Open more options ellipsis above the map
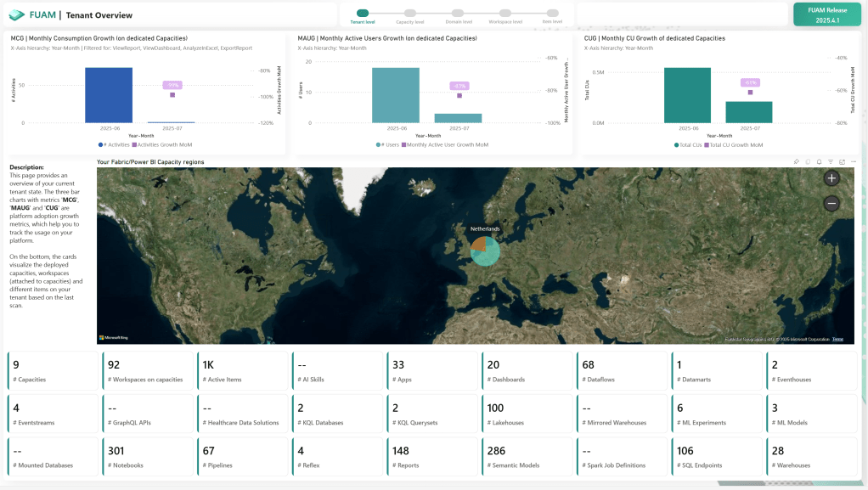The height and width of the screenshot is (490, 868). click(x=854, y=161)
